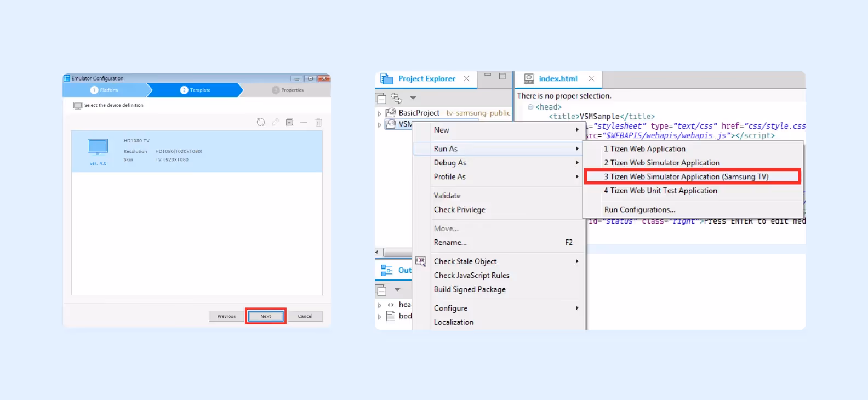The width and height of the screenshot is (868, 400).
Task: Collapse all in Project Explorer toolbar
Action: 381,99
